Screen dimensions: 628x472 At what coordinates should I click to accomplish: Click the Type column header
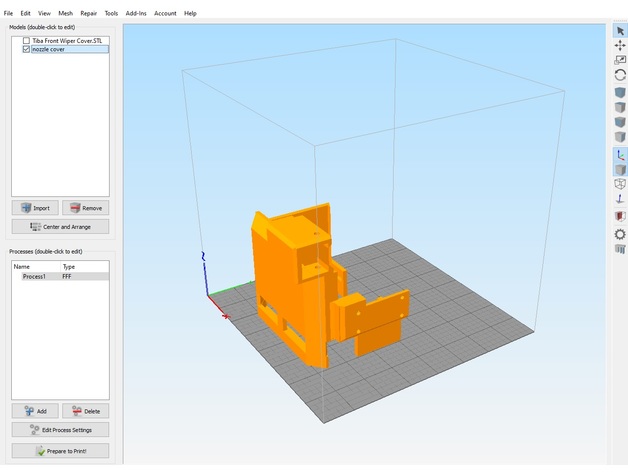(x=69, y=267)
